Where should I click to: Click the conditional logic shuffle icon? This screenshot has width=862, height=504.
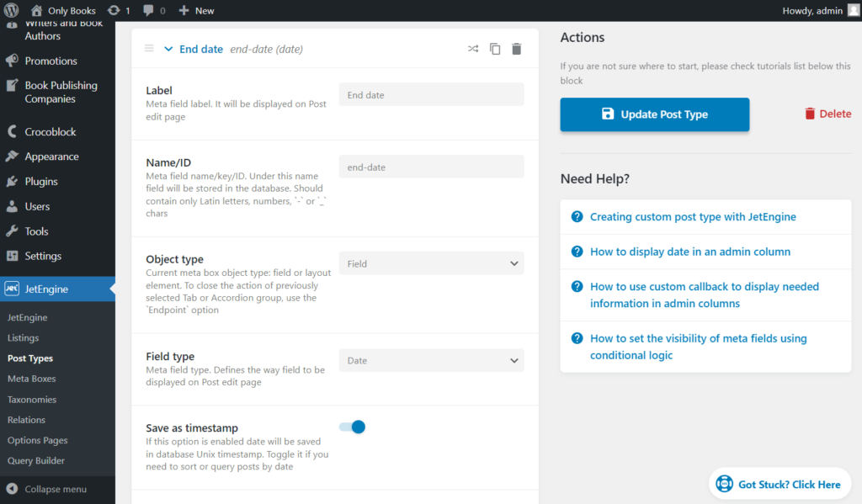point(473,49)
